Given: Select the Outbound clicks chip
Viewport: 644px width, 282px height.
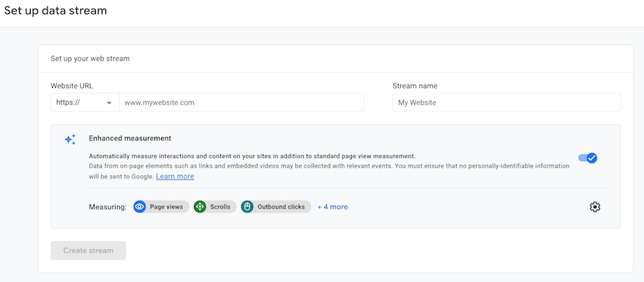Looking at the screenshot, I should coord(276,207).
